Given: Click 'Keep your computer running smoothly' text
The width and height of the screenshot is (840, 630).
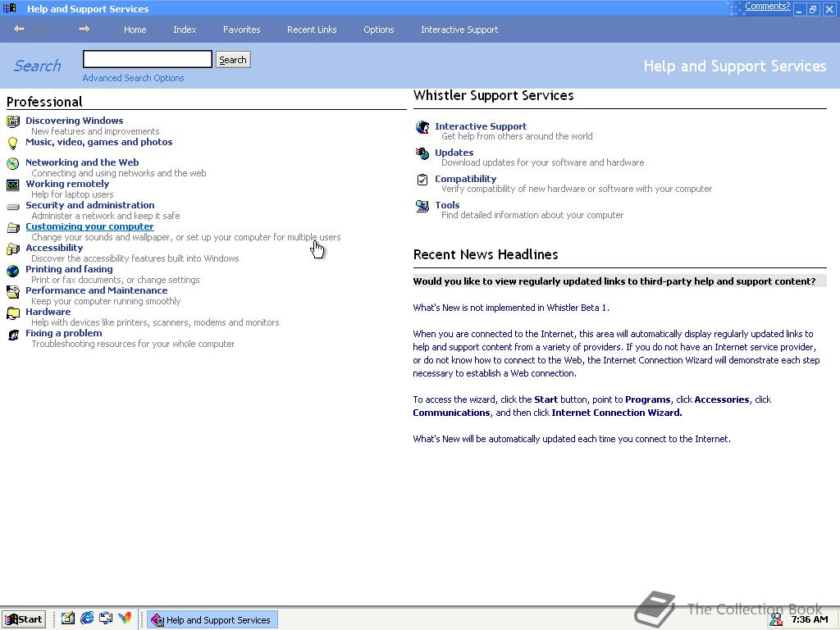Looking at the screenshot, I should [x=106, y=301].
